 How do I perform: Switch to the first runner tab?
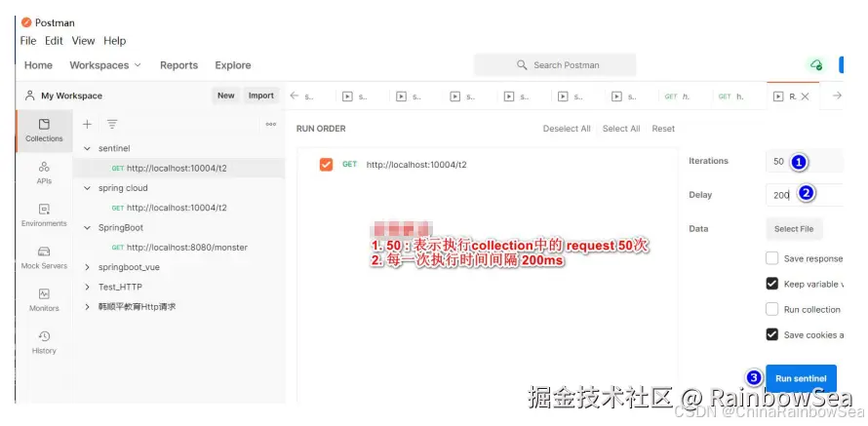click(355, 97)
